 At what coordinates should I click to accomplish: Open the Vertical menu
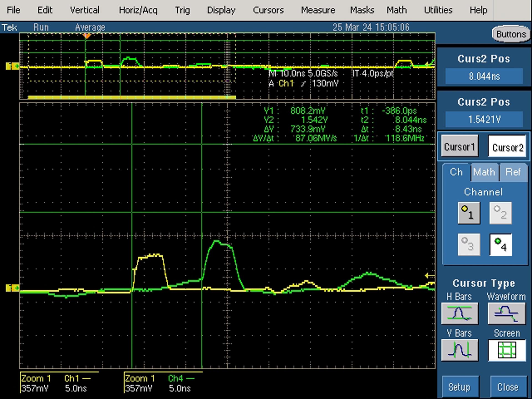(85, 10)
